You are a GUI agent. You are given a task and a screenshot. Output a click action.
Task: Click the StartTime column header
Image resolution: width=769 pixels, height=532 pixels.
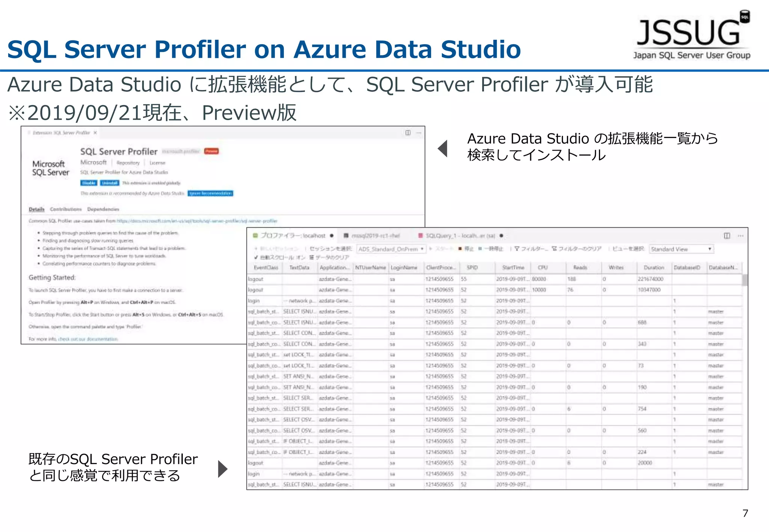click(513, 268)
